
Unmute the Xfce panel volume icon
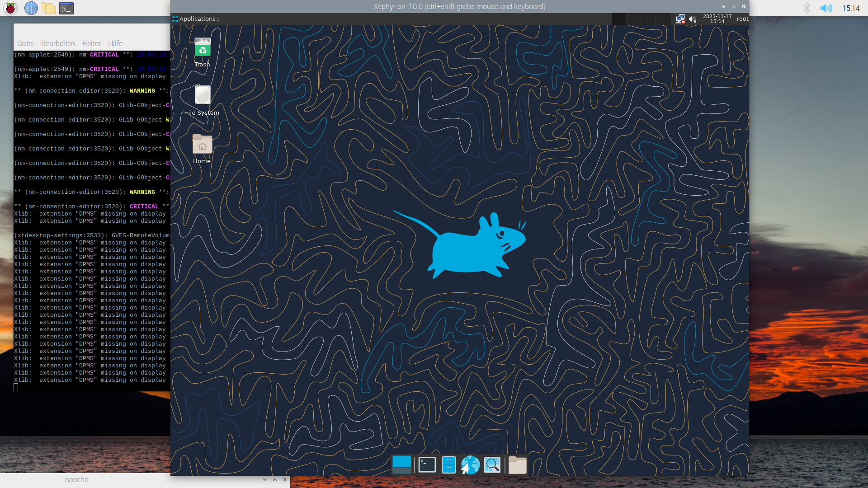692,19
